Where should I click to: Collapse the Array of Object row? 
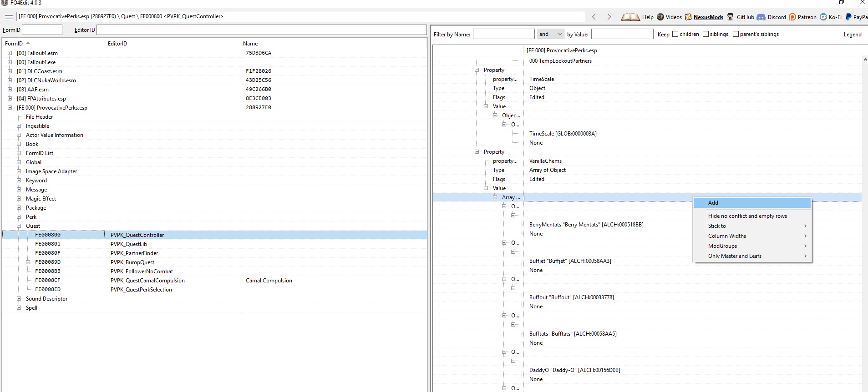pyautogui.click(x=495, y=197)
